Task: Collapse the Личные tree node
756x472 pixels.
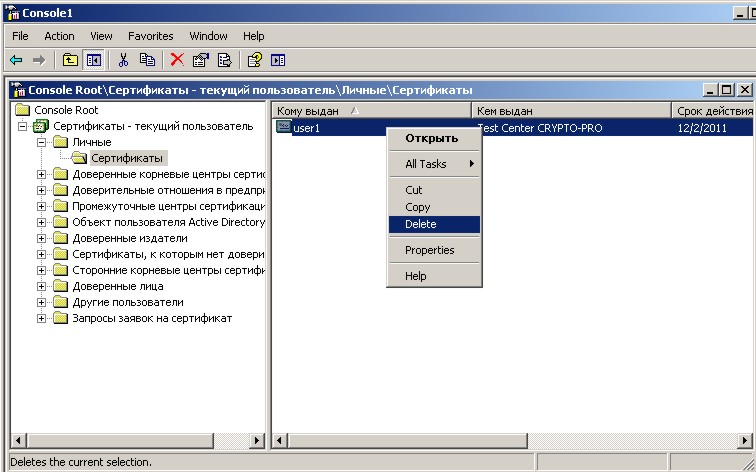Action: [x=42, y=142]
